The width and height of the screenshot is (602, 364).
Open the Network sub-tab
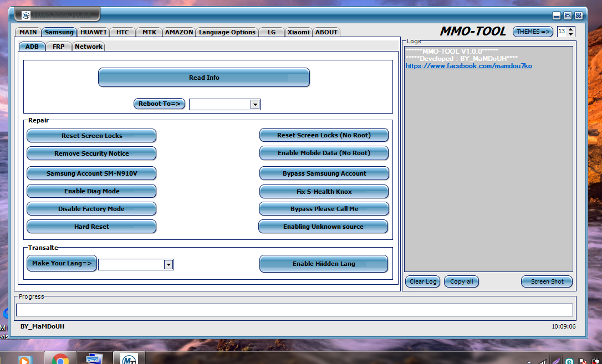(x=88, y=47)
